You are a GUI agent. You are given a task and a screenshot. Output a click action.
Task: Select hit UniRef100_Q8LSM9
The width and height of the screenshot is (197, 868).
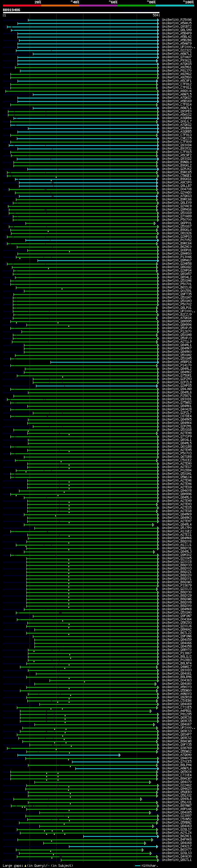click(x=176, y=30)
